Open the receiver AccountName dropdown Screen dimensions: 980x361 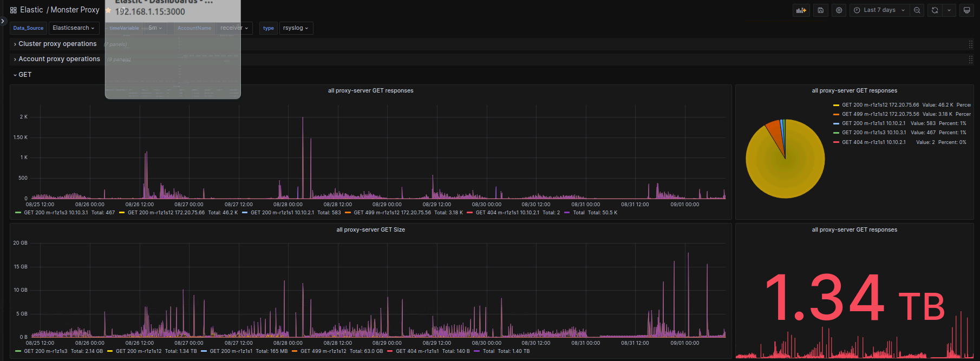[234, 28]
